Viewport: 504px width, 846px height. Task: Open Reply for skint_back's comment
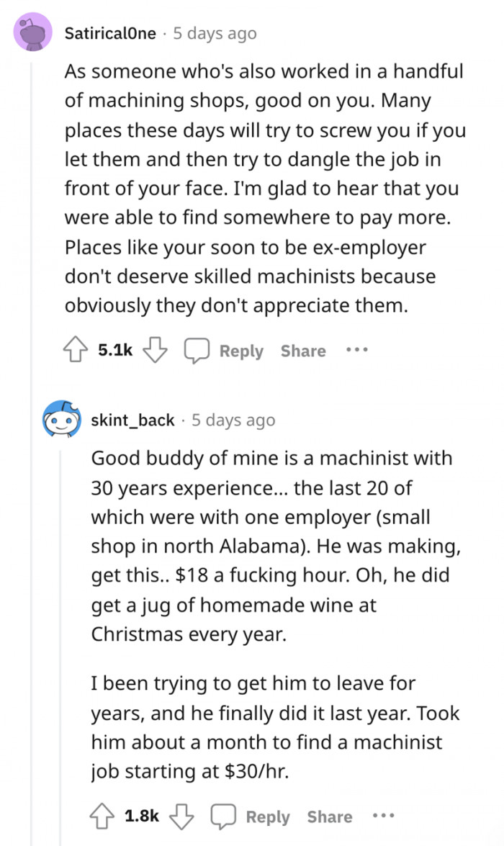tap(269, 816)
